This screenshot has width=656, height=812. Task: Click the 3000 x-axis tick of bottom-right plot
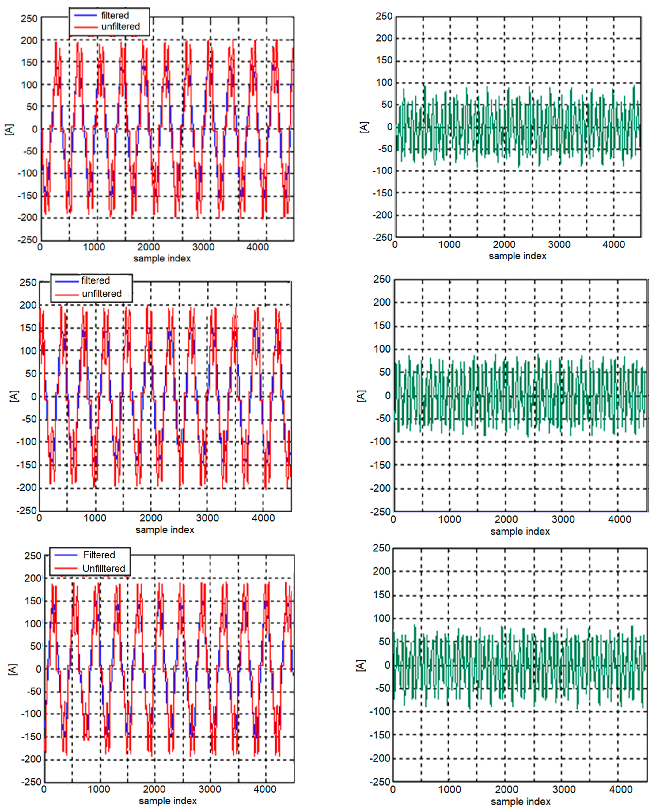pyautogui.click(x=564, y=789)
